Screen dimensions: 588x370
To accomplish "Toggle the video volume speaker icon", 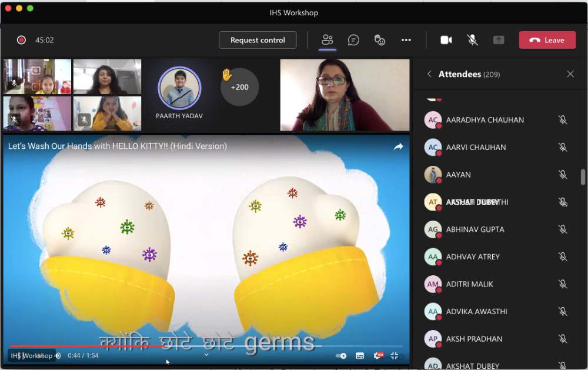I will (x=58, y=355).
